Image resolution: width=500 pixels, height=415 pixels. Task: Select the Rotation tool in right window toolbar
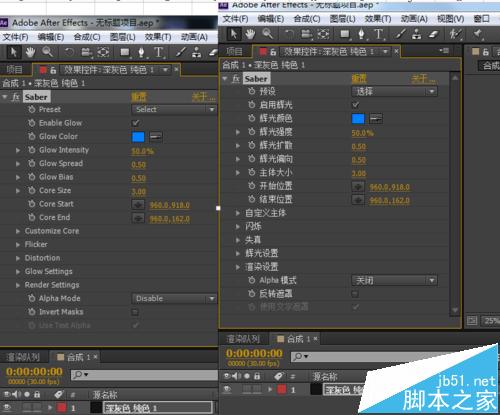pos(289,34)
